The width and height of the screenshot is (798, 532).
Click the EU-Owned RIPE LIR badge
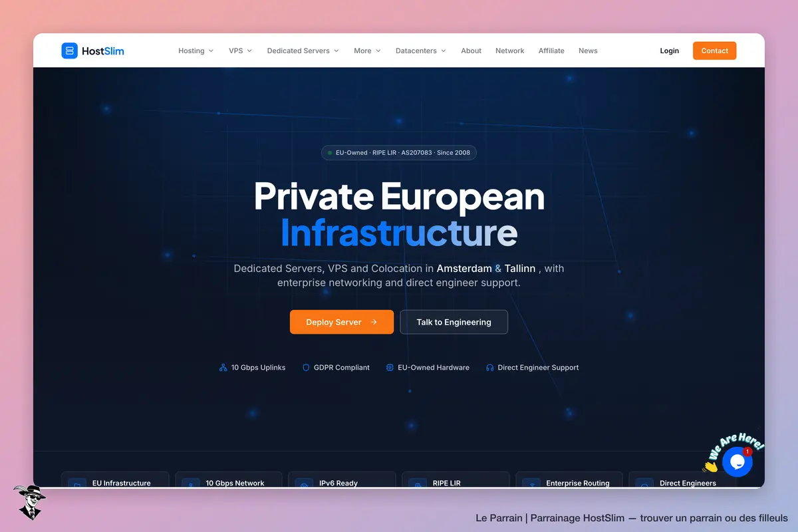[399, 152]
